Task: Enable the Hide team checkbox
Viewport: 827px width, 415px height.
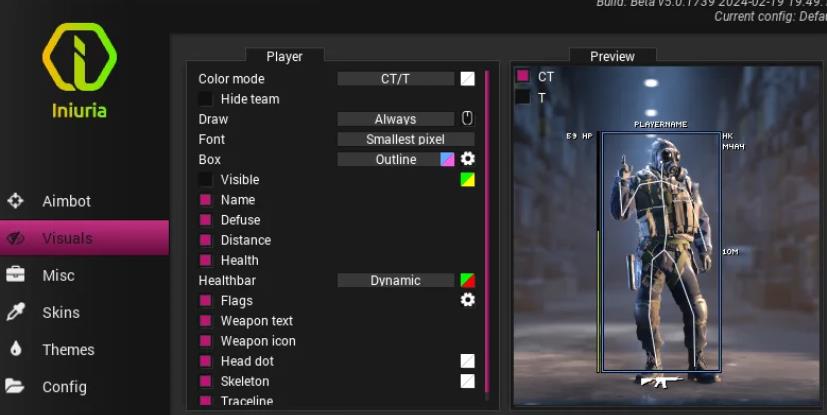Action: (x=205, y=99)
